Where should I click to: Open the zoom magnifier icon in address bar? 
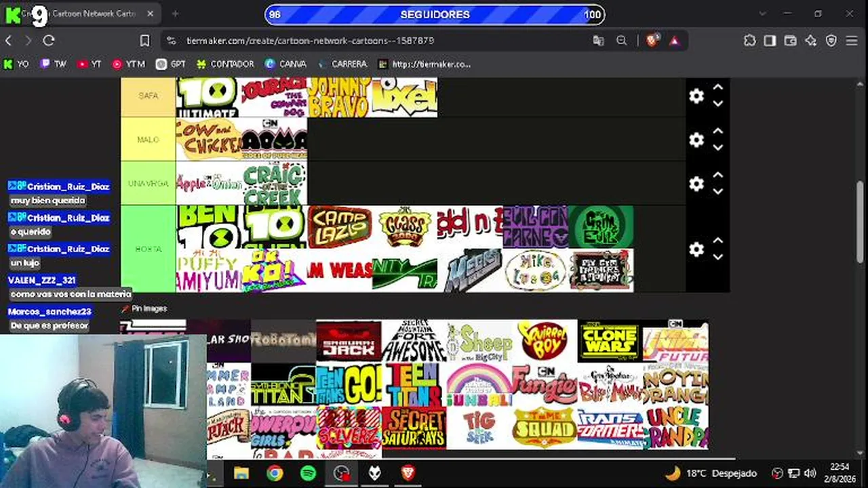(621, 41)
